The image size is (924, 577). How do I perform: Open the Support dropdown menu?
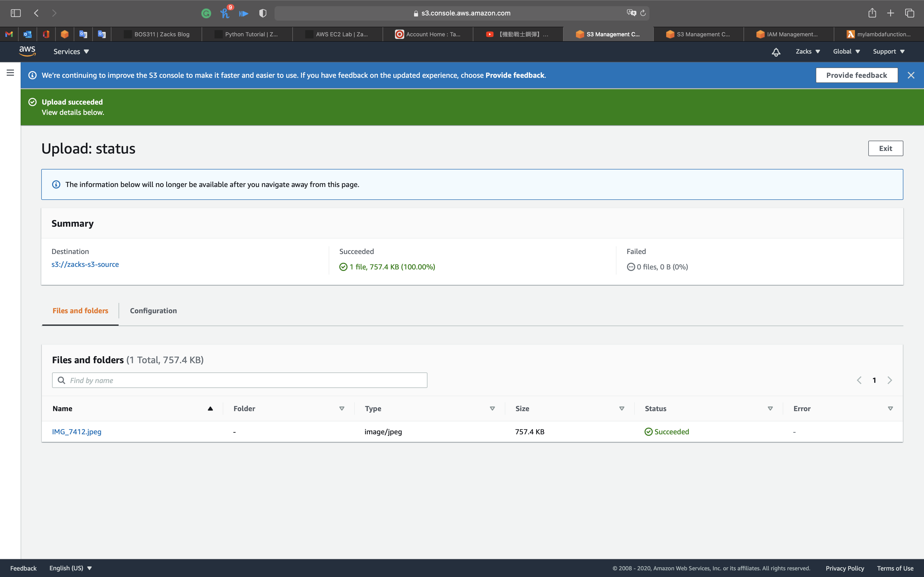[888, 52]
